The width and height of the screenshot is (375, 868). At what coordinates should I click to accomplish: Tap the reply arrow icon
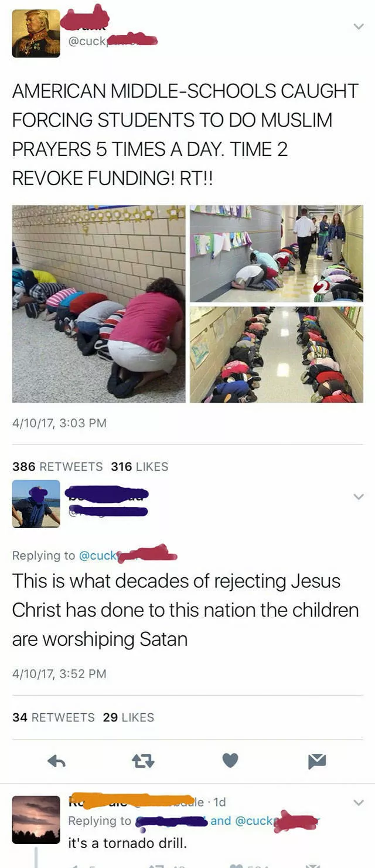click(x=56, y=761)
